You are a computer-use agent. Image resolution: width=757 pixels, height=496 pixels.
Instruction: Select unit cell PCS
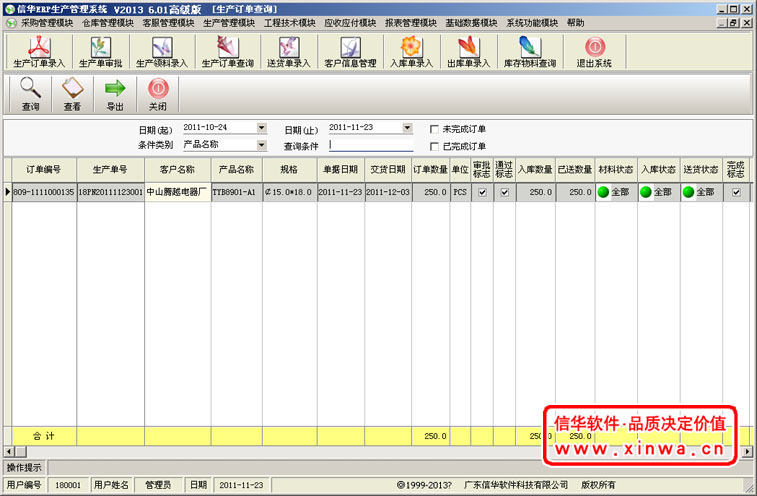pyautogui.click(x=460, y=192)
